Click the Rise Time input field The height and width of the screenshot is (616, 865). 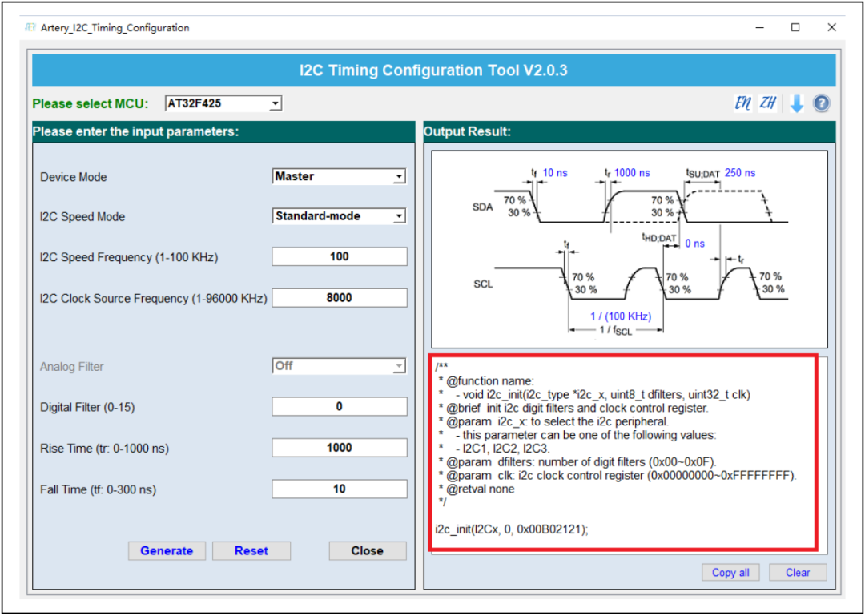pyautogui.click(x=339, y=448)
